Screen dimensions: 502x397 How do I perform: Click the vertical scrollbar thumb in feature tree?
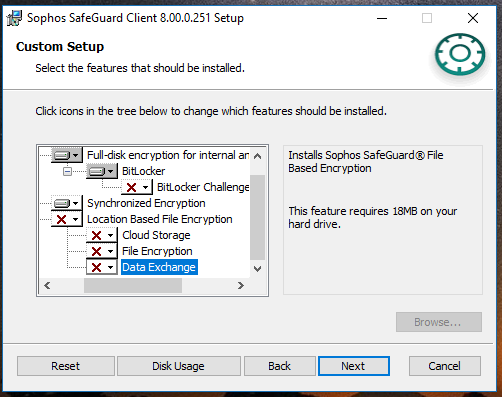coord(257,217)
